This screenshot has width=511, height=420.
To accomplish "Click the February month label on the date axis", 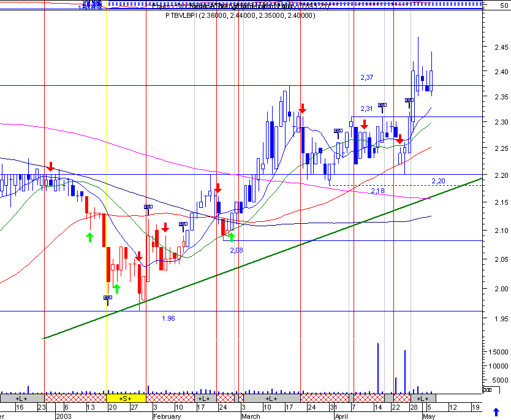I will click(167, 416).
